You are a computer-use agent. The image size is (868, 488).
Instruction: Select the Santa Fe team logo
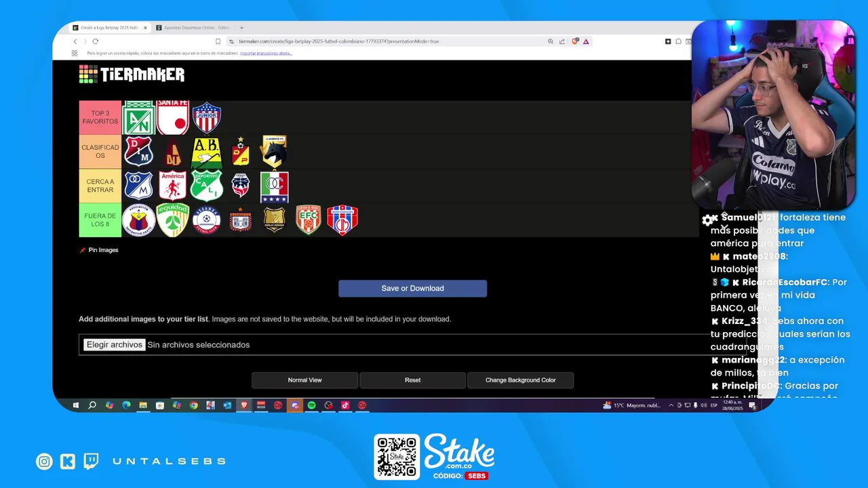(x=172, y=118)
